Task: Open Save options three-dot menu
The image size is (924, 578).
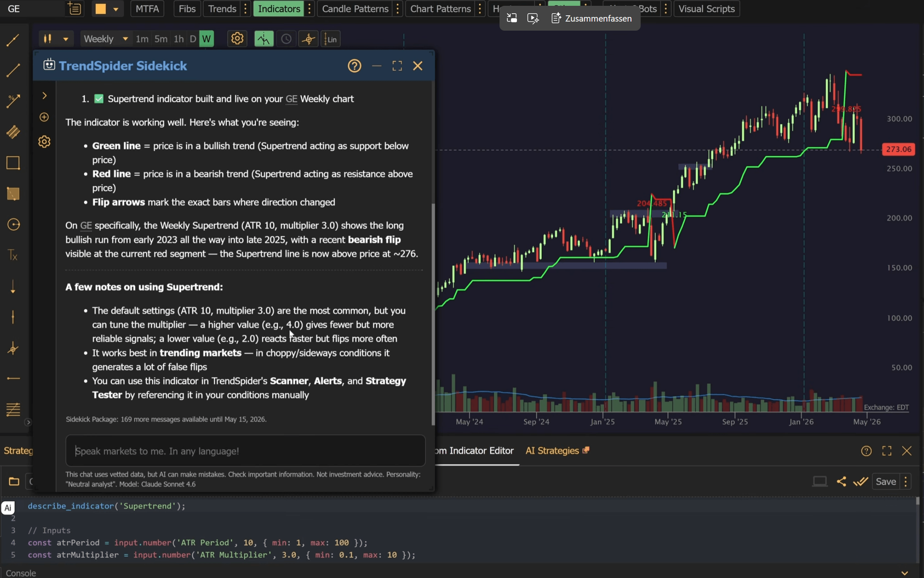Action: click(905, 481)
